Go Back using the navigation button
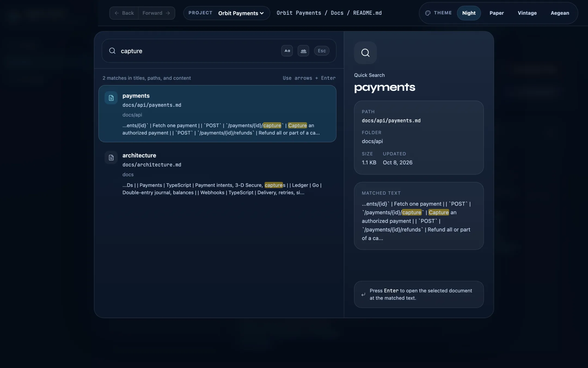This screenshot has width=588, height=368. [x=124, y=13]
